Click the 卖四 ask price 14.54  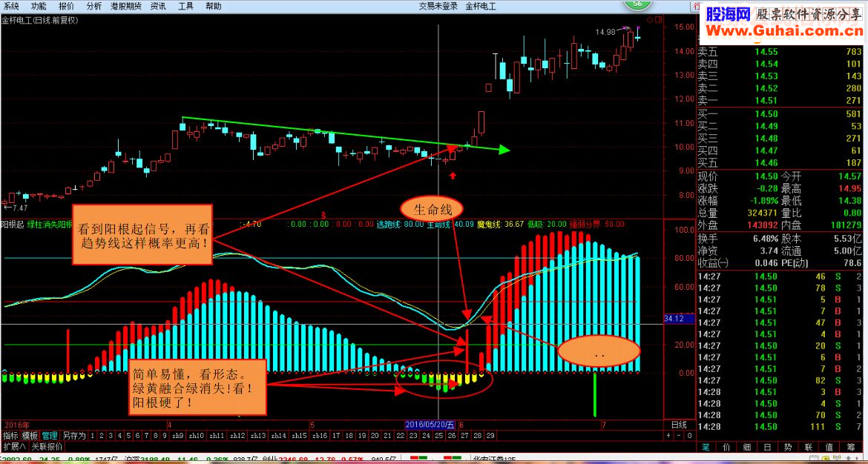click(x=766, y=64)
